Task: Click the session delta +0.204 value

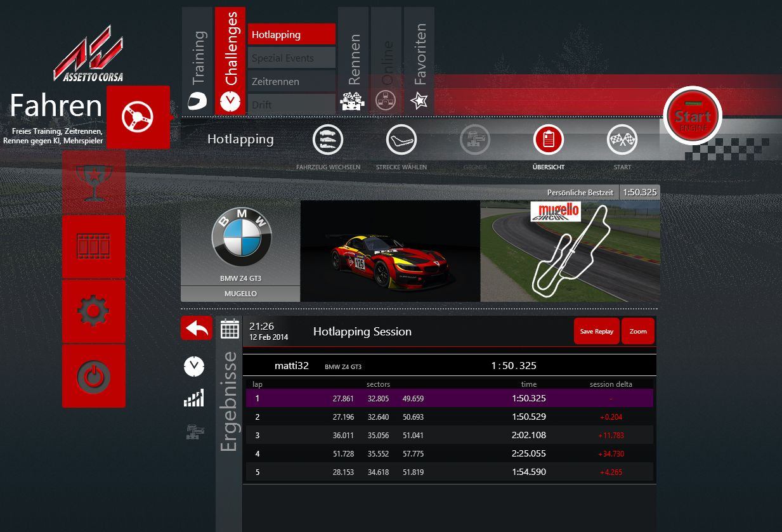Action: coord(611,417)
